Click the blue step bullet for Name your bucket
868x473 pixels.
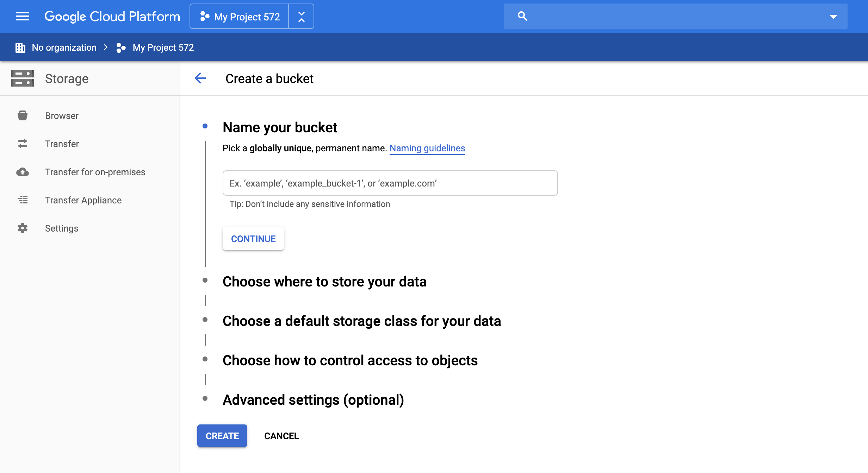(205, 126)
